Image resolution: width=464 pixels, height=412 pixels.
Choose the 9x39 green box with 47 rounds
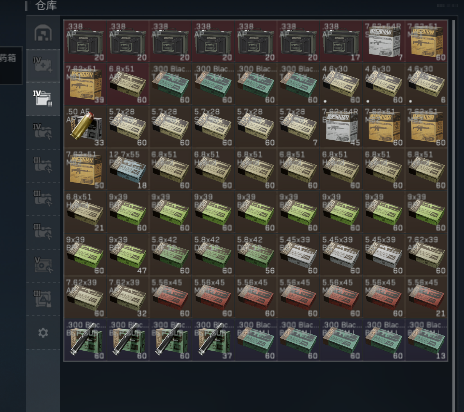(128, 255)
